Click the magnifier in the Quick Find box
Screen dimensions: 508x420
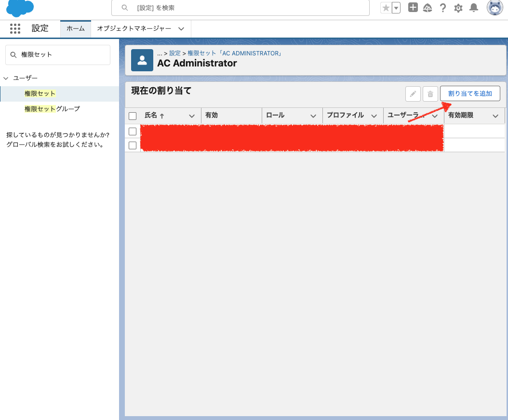pyautogui.click(x=13, y=55)
